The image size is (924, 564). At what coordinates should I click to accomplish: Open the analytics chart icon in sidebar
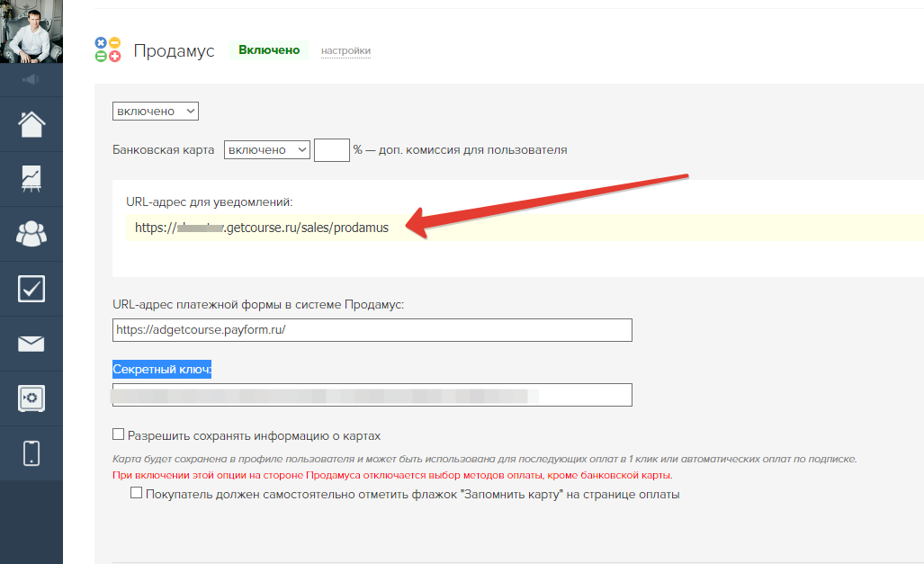pyautogui.click(x=31, y=178)
